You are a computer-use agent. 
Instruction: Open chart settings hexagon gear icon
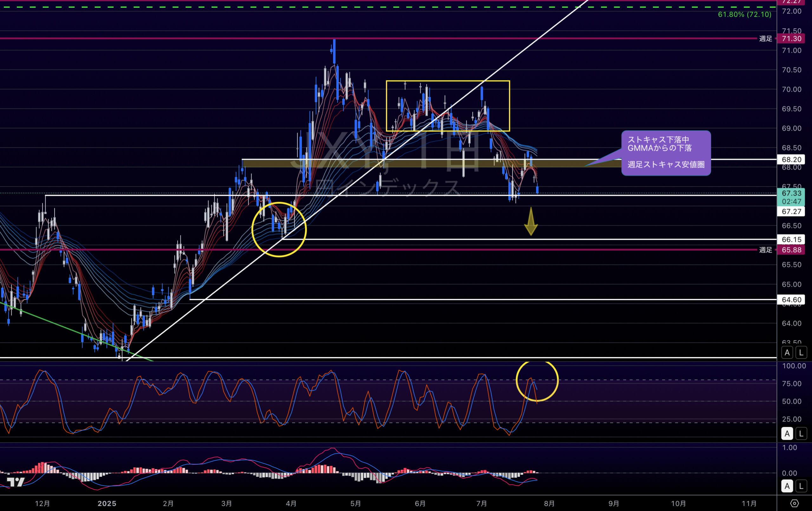794,503
